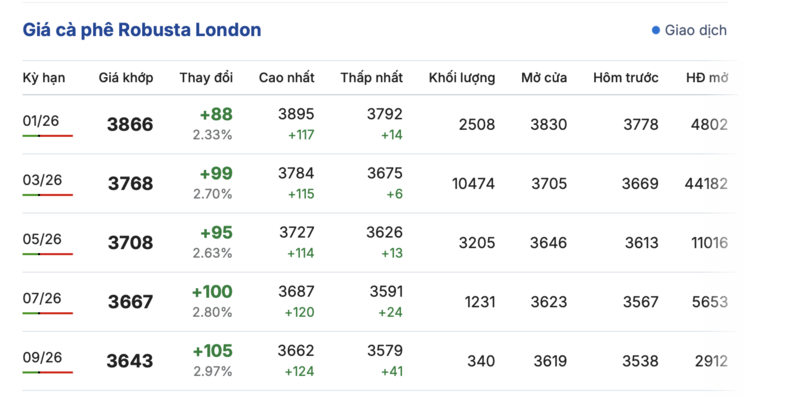Screen dimensions: 800x401
Task: Click the green-red bar under 07/26
Action: (x=48, y=314)
